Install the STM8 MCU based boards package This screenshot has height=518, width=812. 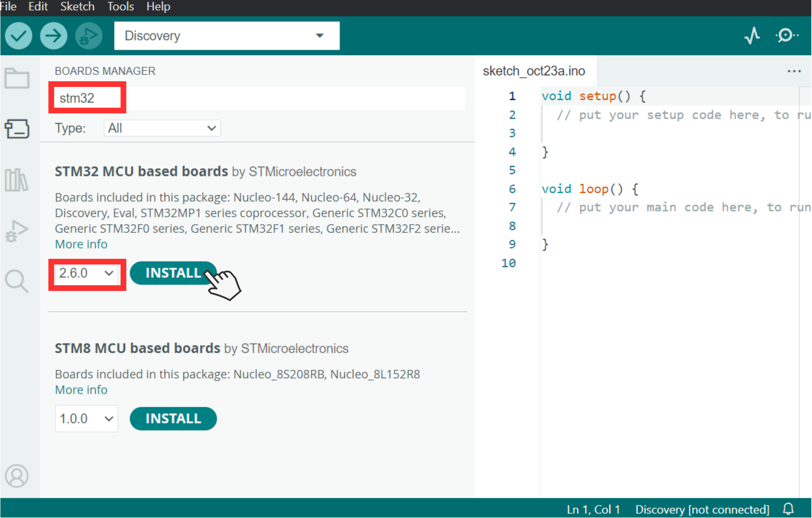coord(173,419)
